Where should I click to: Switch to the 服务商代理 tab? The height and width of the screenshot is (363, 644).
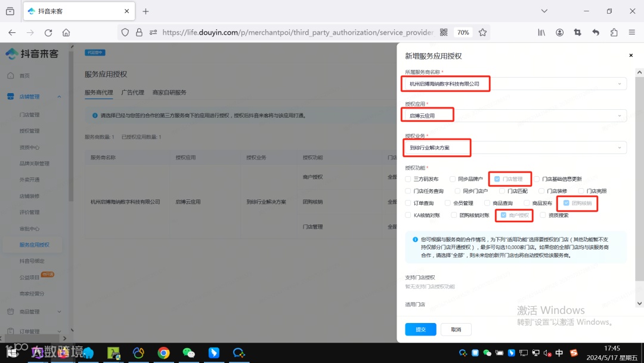98,93
